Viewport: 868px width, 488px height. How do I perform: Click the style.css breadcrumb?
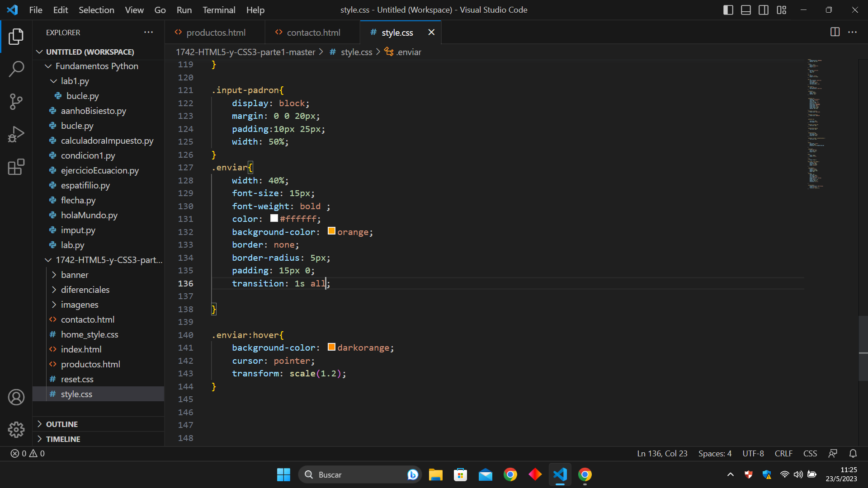click(351, 52)
